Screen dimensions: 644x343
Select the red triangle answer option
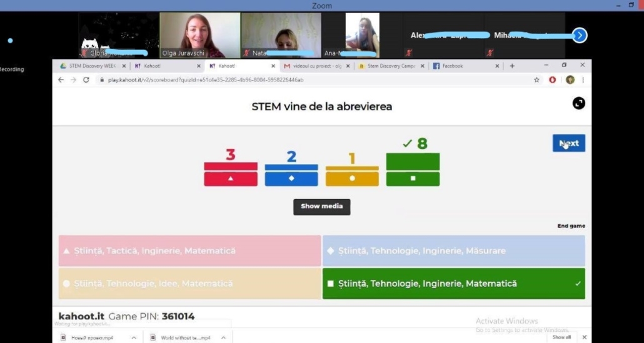click(189, 251)
